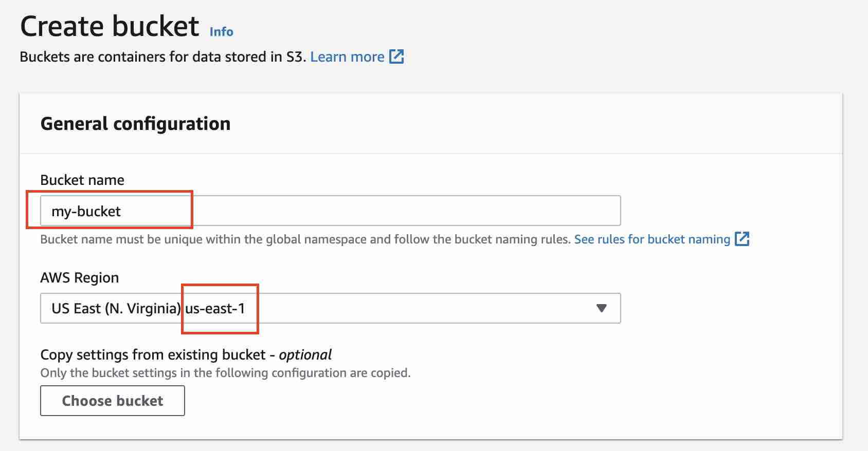Click the 'Only the bucket settings' description text

[x=225, y=373]
